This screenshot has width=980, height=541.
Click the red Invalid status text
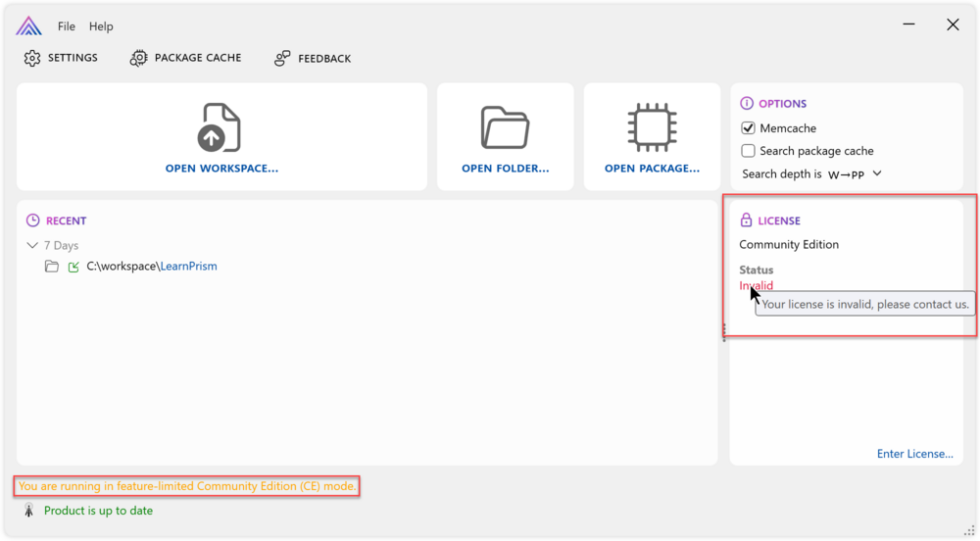coord(757,285)
